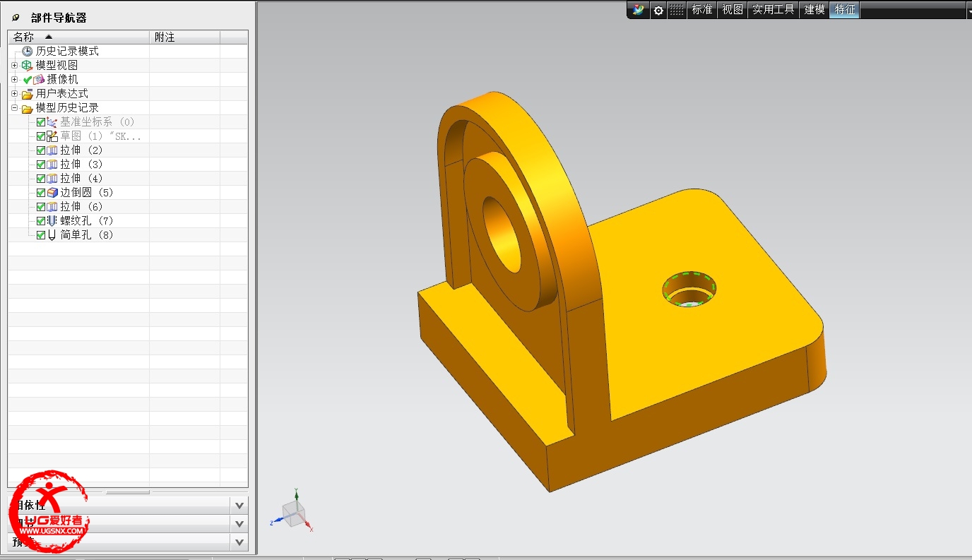Suppress 简单孔 (8) via its checkbox
This screenshot has height=560, width=972.
[41, 235]
